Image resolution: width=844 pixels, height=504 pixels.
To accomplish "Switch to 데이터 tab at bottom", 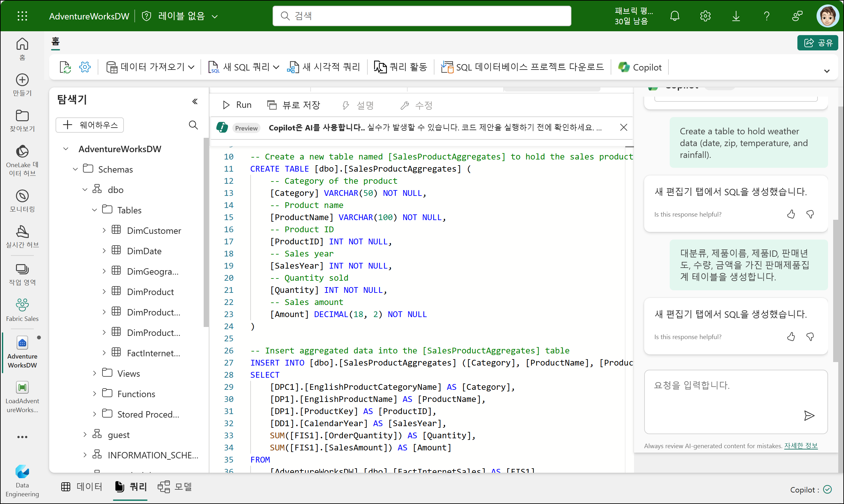I will 81,487.
